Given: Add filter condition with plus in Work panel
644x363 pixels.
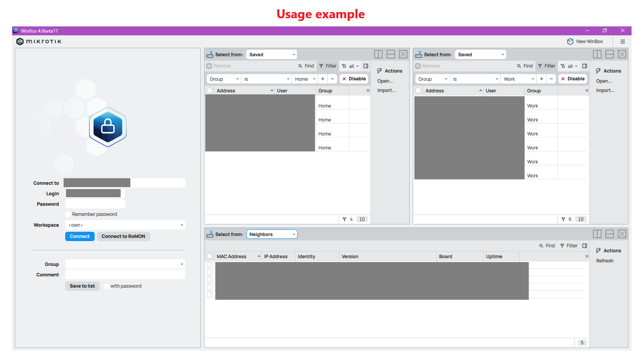Looking at the screenshot, I should [542, 79].
